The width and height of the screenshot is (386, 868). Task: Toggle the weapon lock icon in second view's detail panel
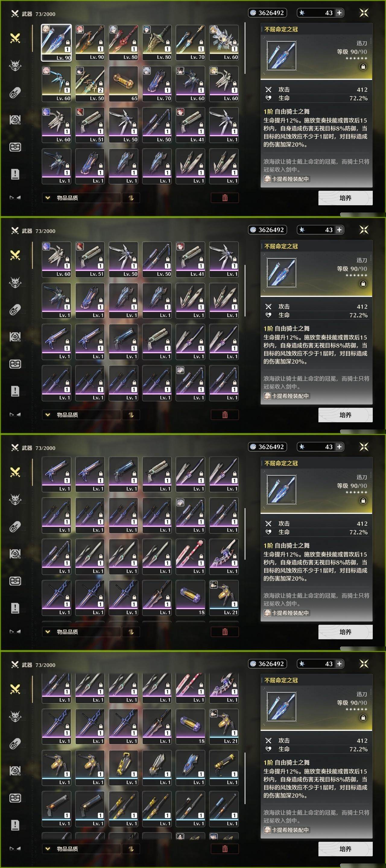[x=363, y=284]
